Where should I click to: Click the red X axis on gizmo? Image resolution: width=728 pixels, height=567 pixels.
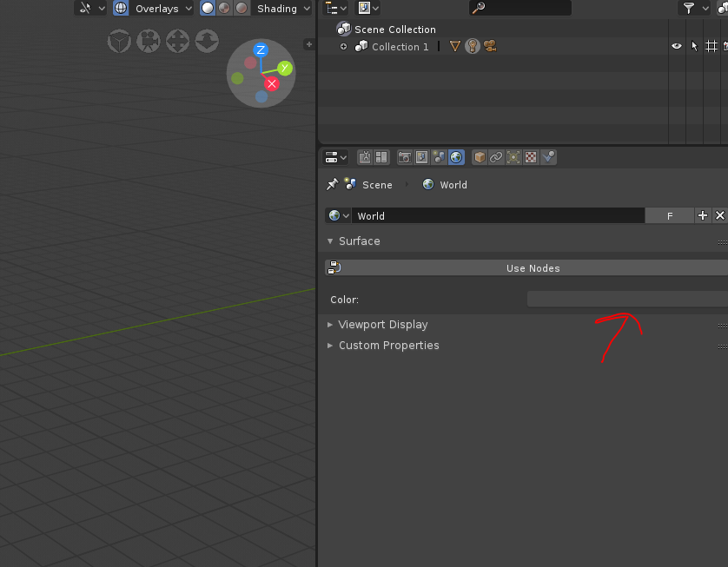tap(272, 84)
